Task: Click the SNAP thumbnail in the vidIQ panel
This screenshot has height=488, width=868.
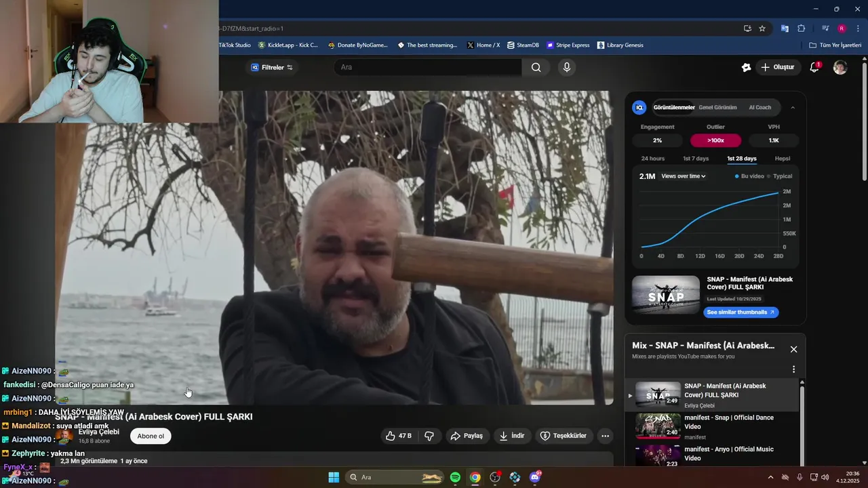Action: coord(665,295)
